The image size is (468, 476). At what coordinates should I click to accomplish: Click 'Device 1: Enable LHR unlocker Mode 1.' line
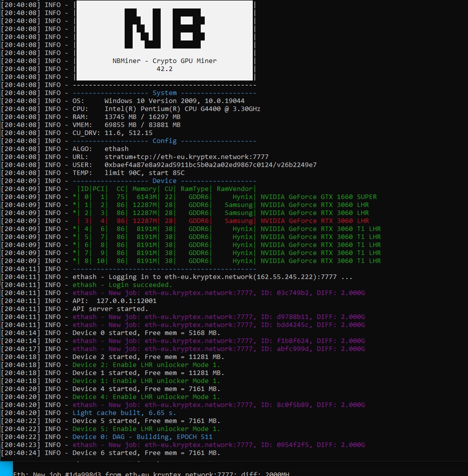click(x=147, y=380)
